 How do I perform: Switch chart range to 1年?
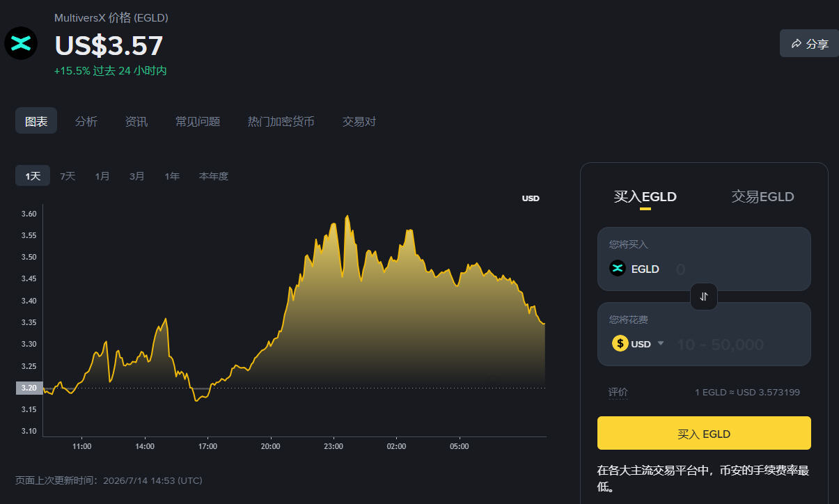pyautogui.click(x=172, y=176)
